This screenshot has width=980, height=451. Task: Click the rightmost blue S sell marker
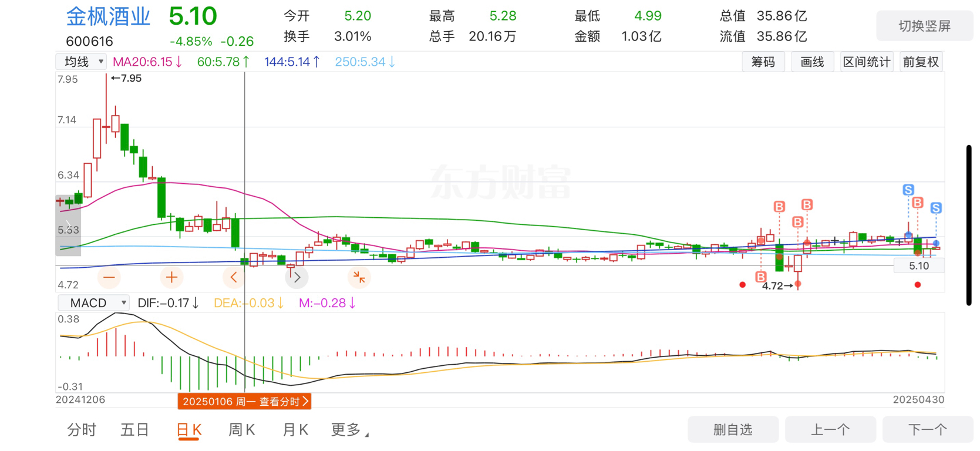click(x=936, y=208)
